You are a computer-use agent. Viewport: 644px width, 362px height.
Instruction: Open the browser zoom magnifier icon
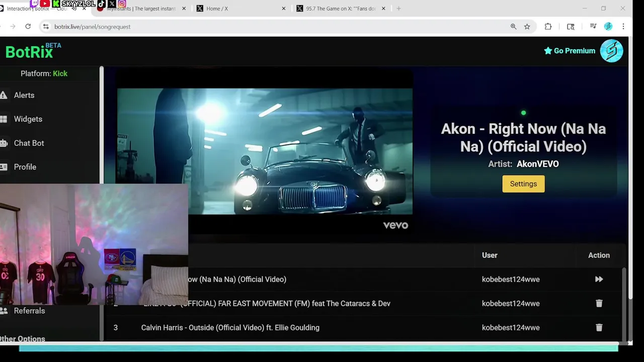[513, 27]
